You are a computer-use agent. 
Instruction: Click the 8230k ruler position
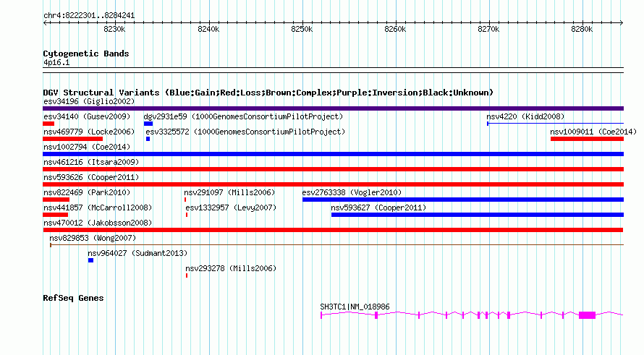114,29
